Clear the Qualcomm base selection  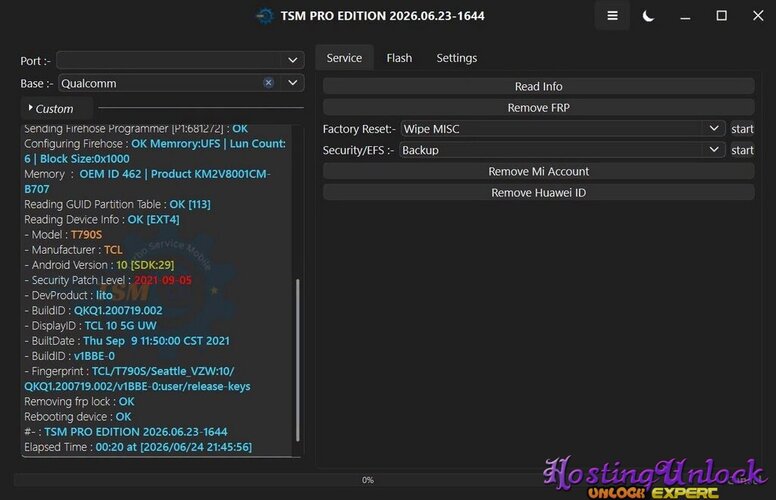[268, 83]
